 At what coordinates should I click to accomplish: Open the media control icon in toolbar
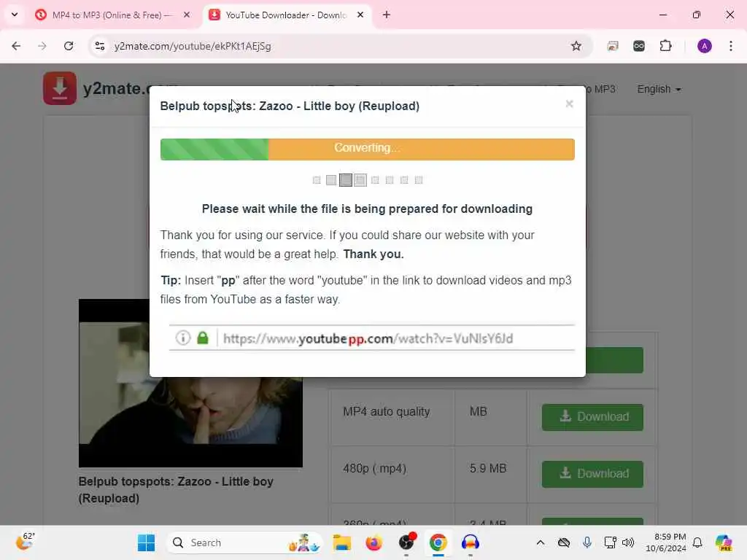[613, 46]
